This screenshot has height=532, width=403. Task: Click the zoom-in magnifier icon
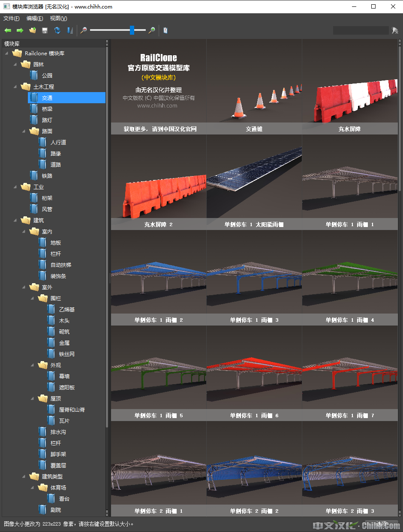tap(151, 30)
